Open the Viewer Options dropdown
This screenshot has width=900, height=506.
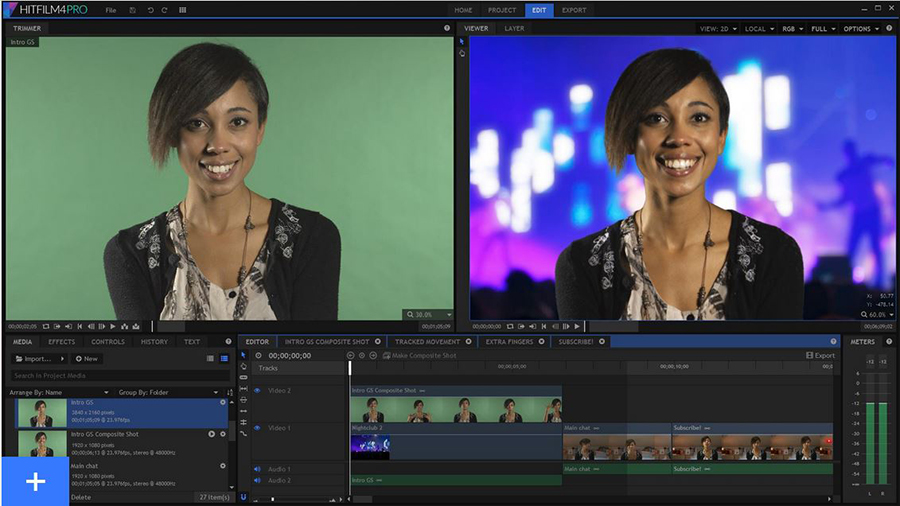coord(861,29)
